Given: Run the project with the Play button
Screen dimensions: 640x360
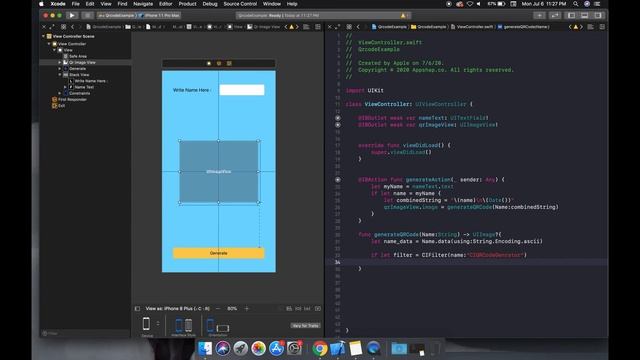Looking at the screenshot, I should pyautogui.click(x=72, y=16).
